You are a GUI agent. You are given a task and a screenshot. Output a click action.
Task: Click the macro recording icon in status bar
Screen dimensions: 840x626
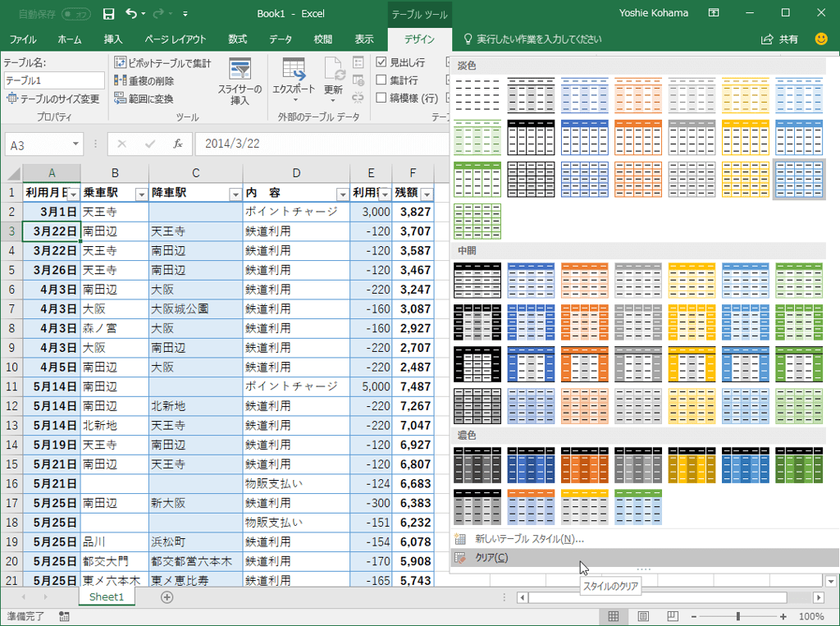point(64,616)
